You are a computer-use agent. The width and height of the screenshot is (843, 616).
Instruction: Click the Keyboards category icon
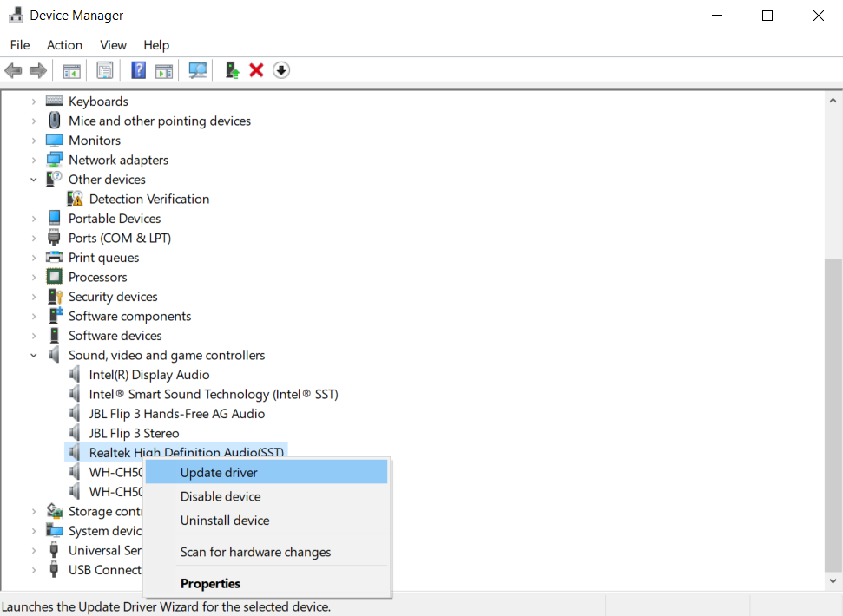click(x=55, y=101)
